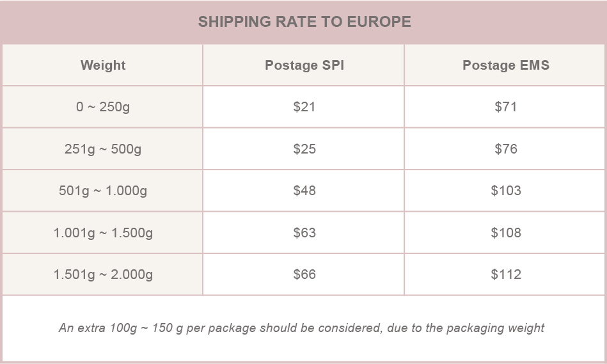Select the $48 SPI price cell

click(x=303, y=191)
